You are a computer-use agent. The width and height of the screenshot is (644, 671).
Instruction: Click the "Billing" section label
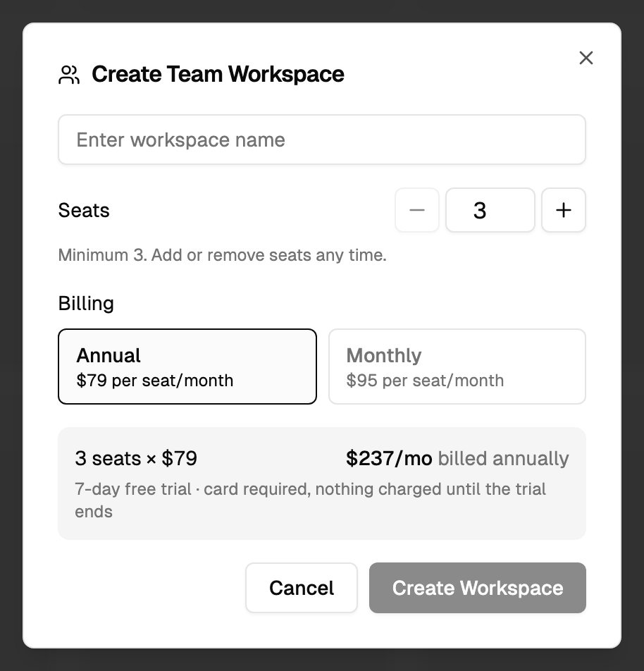click(86, 303)
